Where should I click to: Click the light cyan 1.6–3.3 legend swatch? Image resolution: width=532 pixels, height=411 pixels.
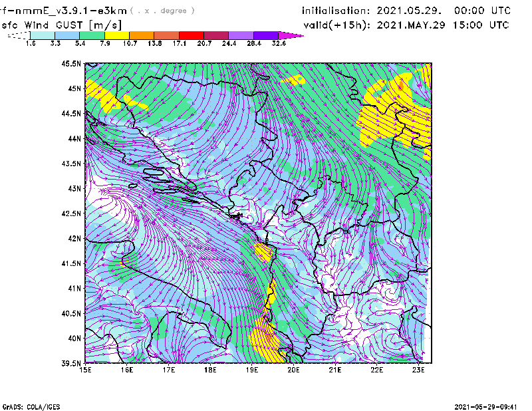(43, 35)
